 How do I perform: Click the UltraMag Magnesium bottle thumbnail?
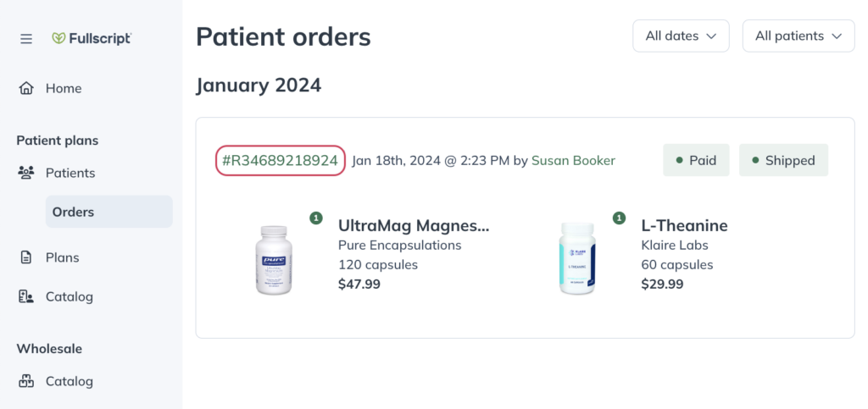[274, 260]
